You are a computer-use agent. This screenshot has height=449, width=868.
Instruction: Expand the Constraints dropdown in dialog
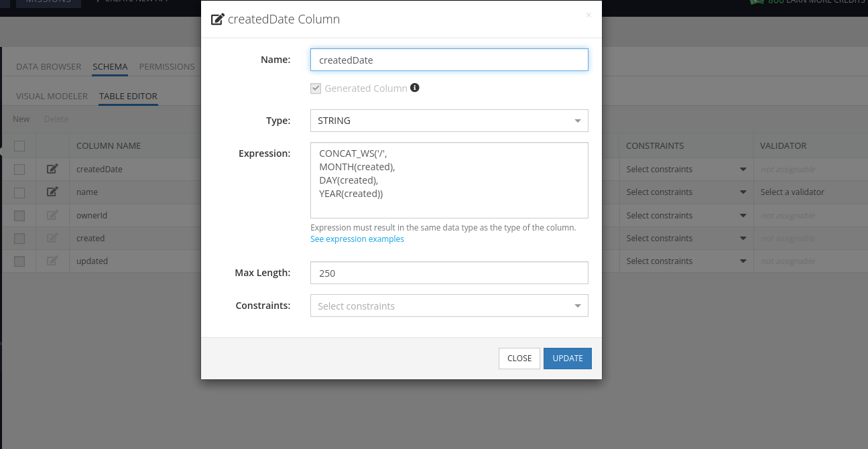tap(449, 306)
